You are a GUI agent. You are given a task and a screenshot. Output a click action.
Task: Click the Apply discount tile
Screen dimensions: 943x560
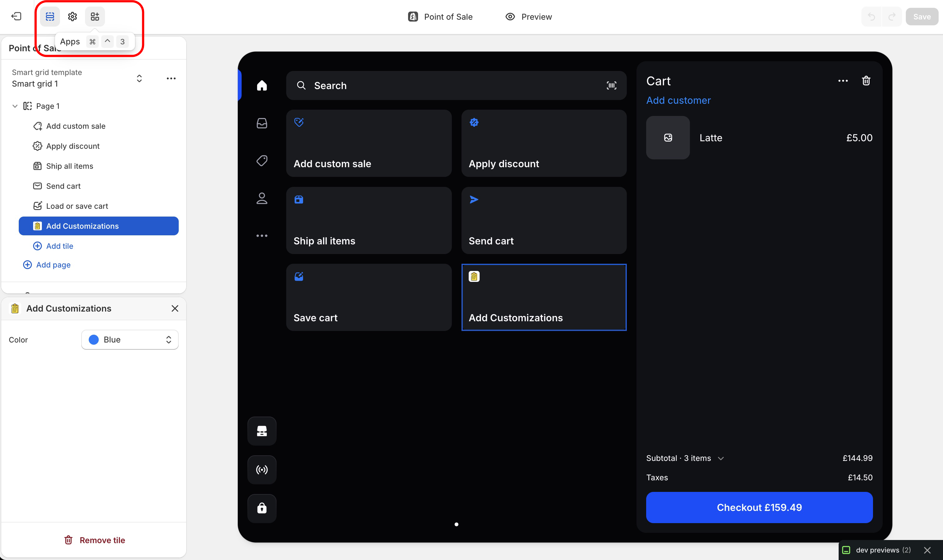(x=544, y=143)
